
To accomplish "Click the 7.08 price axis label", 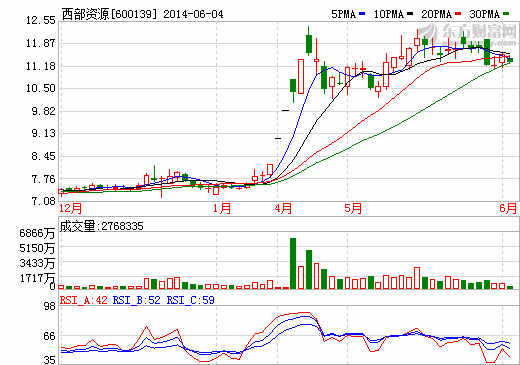I will click(x=44, y=201).
